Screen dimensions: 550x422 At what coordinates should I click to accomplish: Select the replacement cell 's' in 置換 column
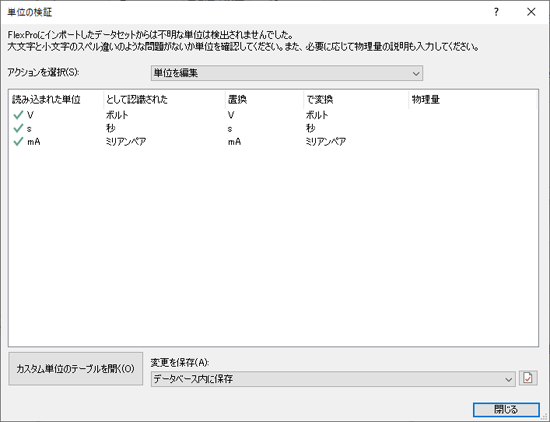tap(230, 129)
